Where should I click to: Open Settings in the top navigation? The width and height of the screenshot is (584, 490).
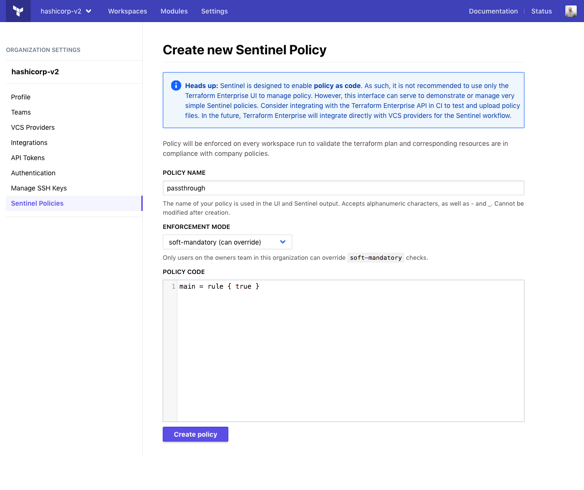pyautogui.click(x=214, y=11)
